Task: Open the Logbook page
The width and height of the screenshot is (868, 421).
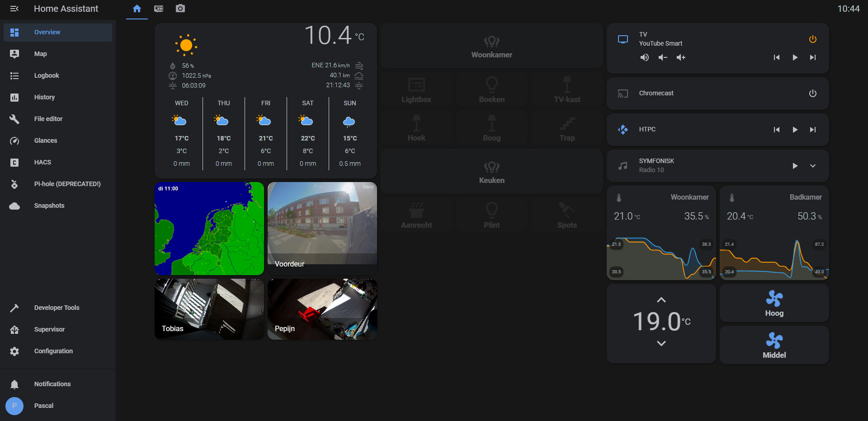Action: [x=58, y=76]
